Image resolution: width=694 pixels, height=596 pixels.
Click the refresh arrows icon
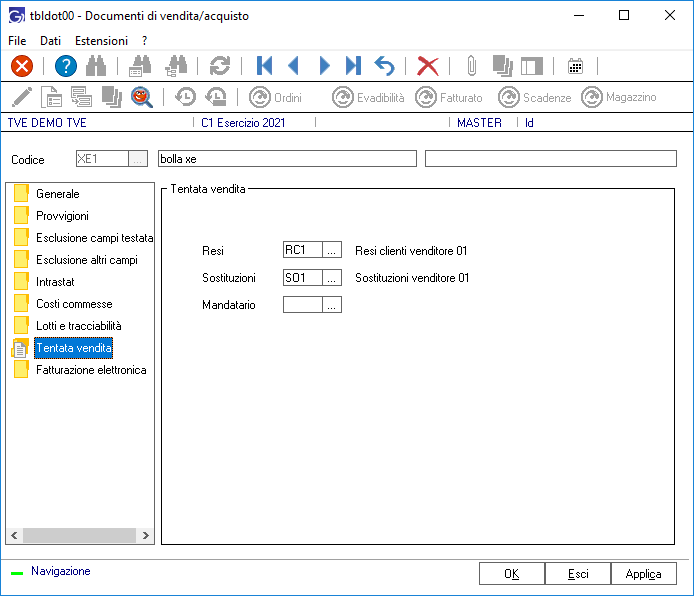[x=220, y=66]
